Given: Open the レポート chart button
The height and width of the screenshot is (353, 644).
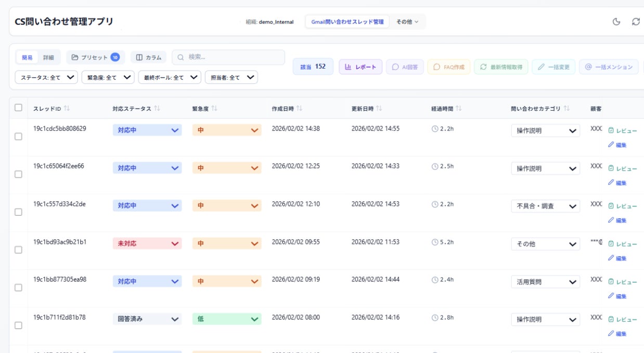Looking at the screenshot, I should [x=360, y=67].
